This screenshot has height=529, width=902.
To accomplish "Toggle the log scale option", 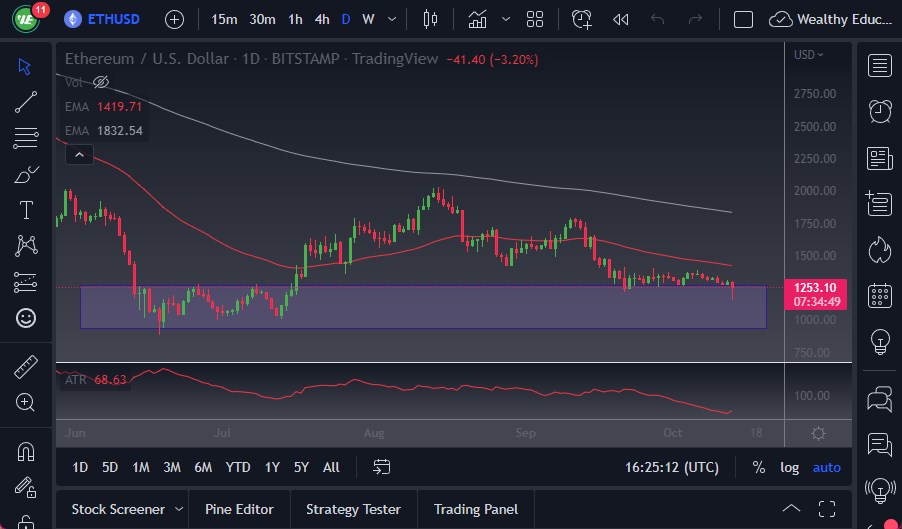I will pos(789,467).
